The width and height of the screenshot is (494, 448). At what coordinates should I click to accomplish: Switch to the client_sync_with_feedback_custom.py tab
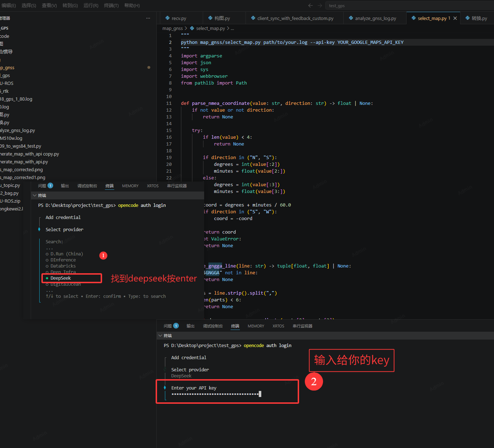[x=295, y=18]
